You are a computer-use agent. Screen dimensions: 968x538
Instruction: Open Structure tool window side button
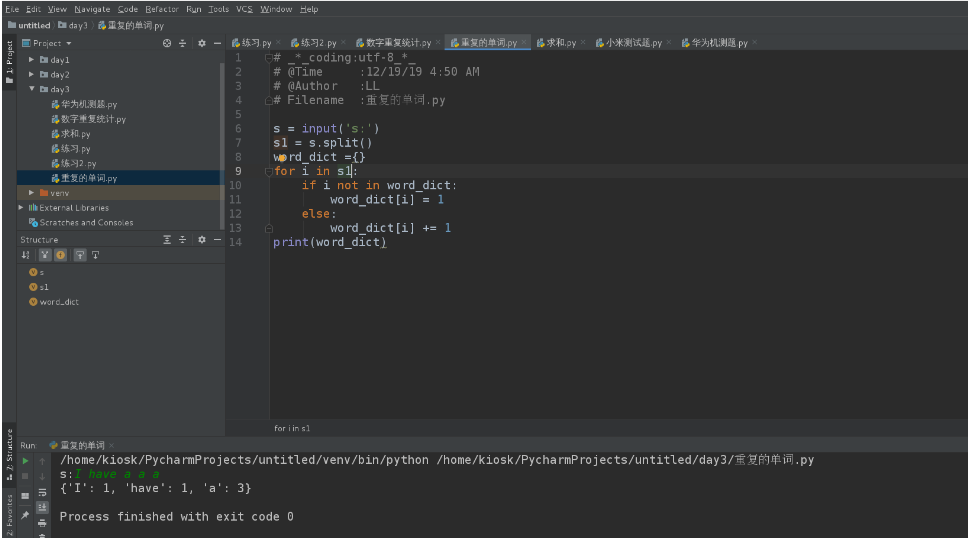(x=9, y=454)
